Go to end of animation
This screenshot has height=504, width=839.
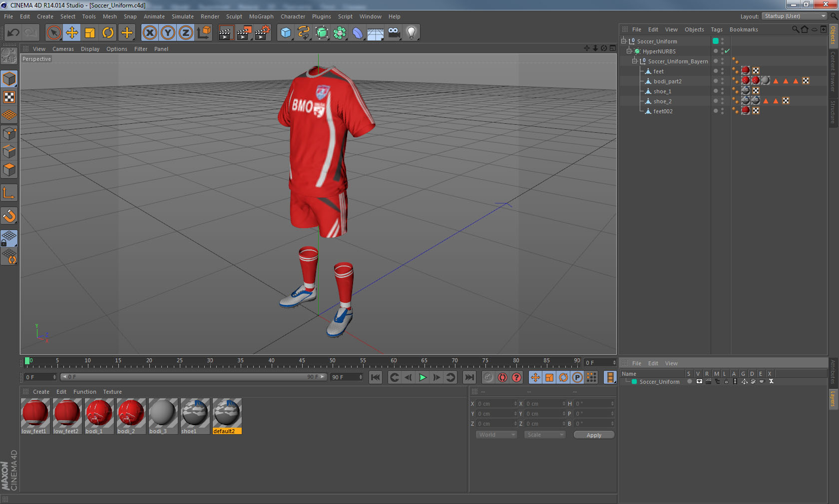(x=469, y=377)
